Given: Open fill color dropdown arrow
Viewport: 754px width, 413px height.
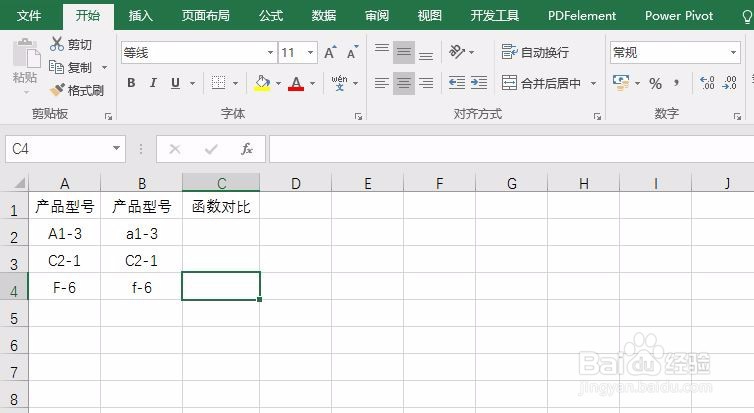Looking at the screenshot, I should [x=278, y=83].
